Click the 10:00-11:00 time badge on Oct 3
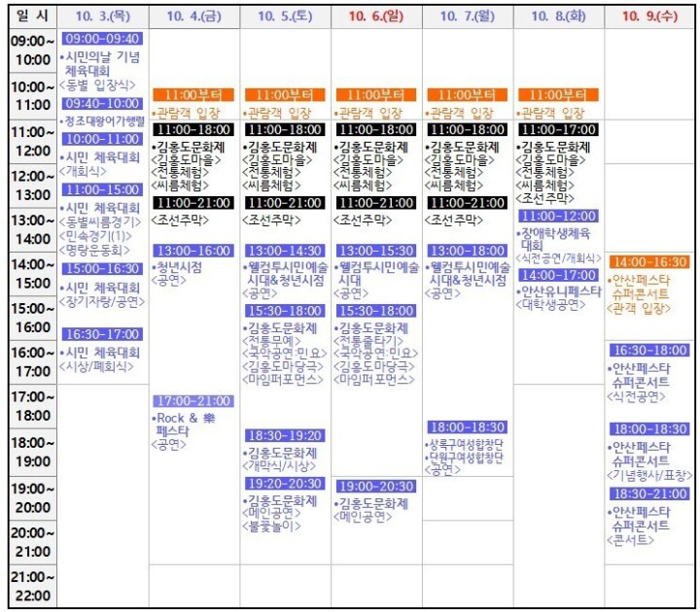The height and width of the screenshot is (612, 700). [103, 139]
